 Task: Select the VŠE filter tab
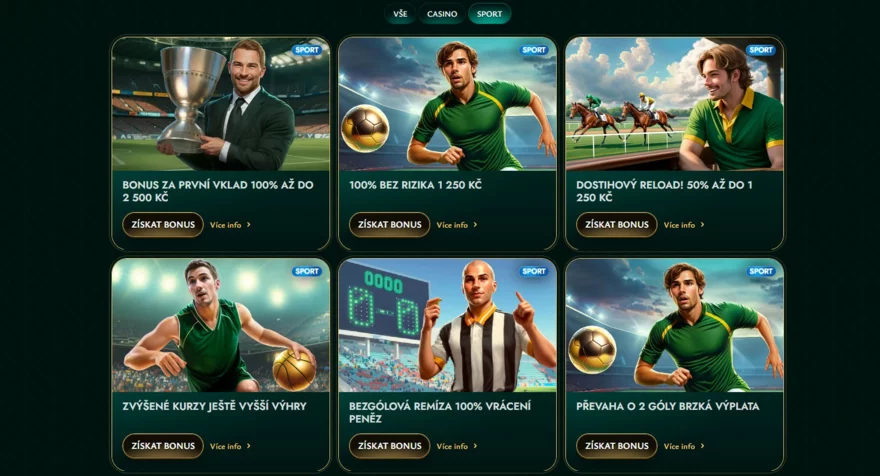click(x=400, y=14)
